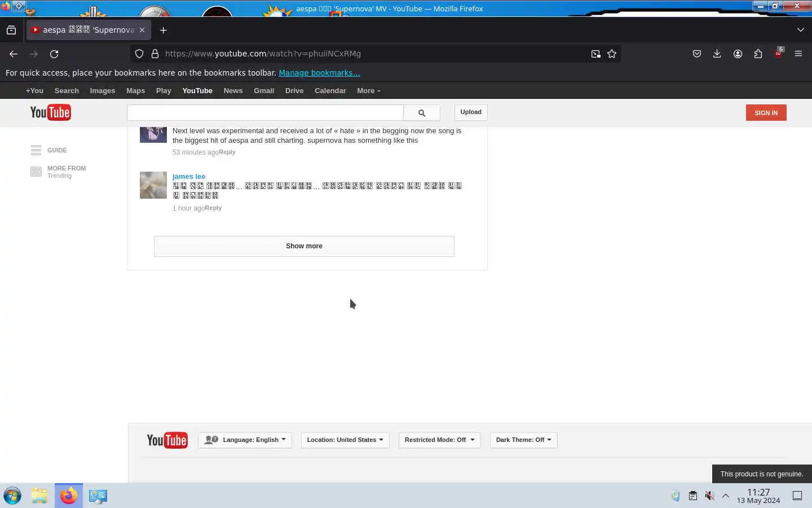
Task: Open the recent browsing icon left of the tab
Action: pyautogui.click(x=11, y=30)
